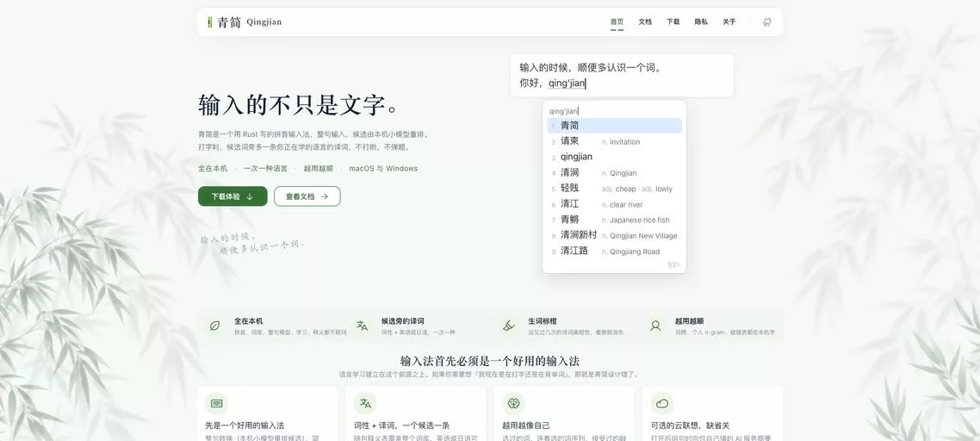980x441 pixels.
Task: Click the leaf icon beside 全在本机
Action: (x=214, y=326)
